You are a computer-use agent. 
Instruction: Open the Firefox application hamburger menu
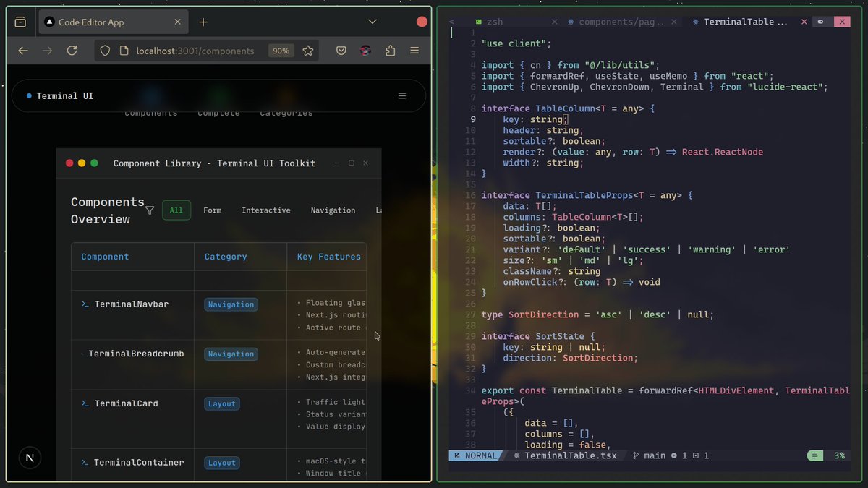point(414,51)
